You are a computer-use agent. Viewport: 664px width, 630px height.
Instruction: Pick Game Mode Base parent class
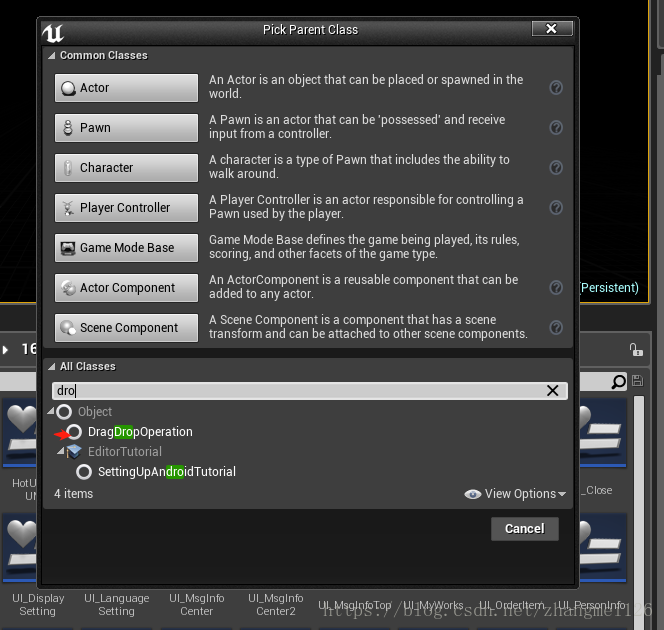click(126, 248)
